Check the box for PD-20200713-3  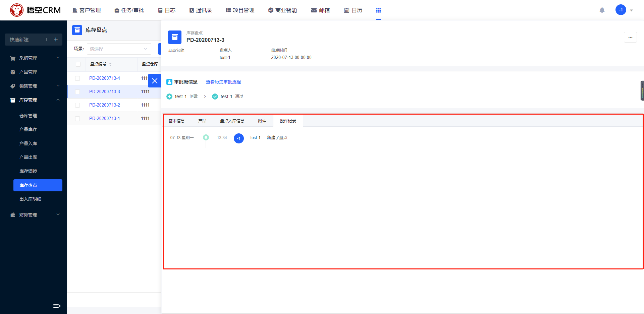point(77,92)
